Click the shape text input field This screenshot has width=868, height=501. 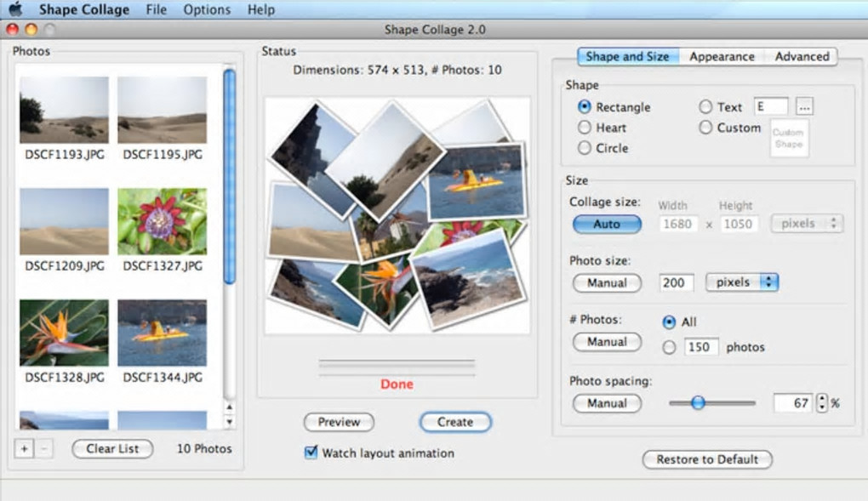pos(771,106)
